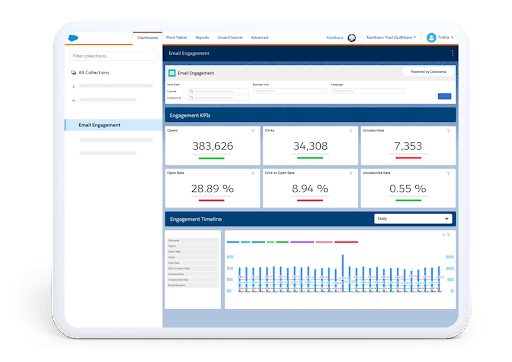The width and height of the screenshot is (512, 362).
Task: Switch to the Pivot Tables tab
Action: tap(177, 38)
